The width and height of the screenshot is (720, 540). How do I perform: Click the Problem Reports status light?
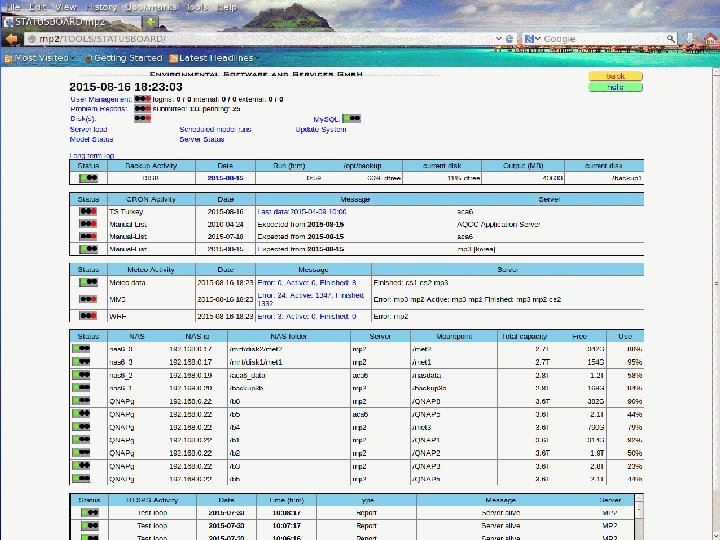[x=142, y=109]
